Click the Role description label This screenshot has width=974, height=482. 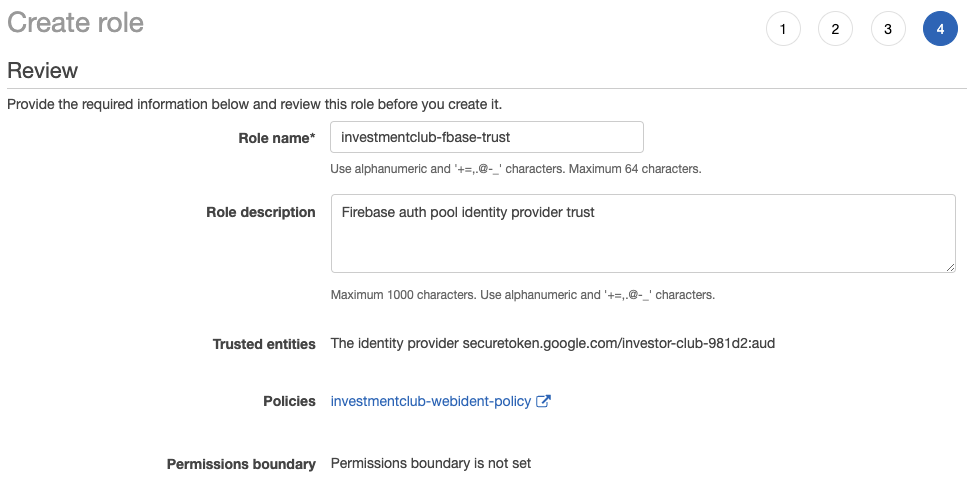[261, 212]
